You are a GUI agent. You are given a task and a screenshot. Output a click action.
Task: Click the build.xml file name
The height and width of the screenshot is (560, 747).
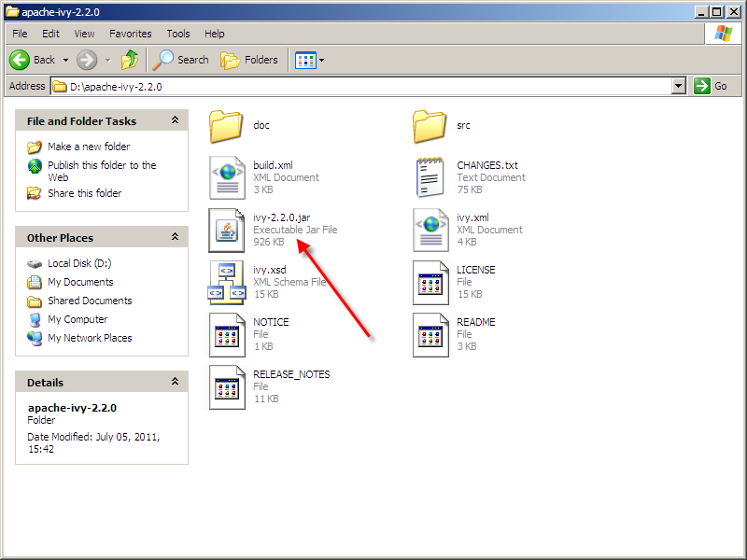coord(273,165)
